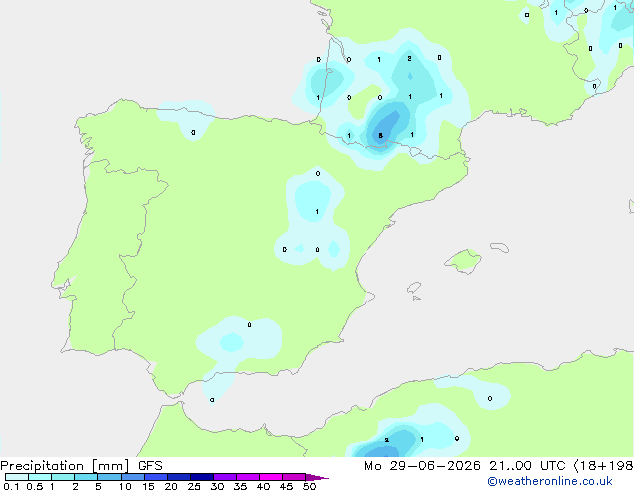Screen dimensions: 634x490
Task: Select legend swatch between 35 and 40
Action: 248,477
